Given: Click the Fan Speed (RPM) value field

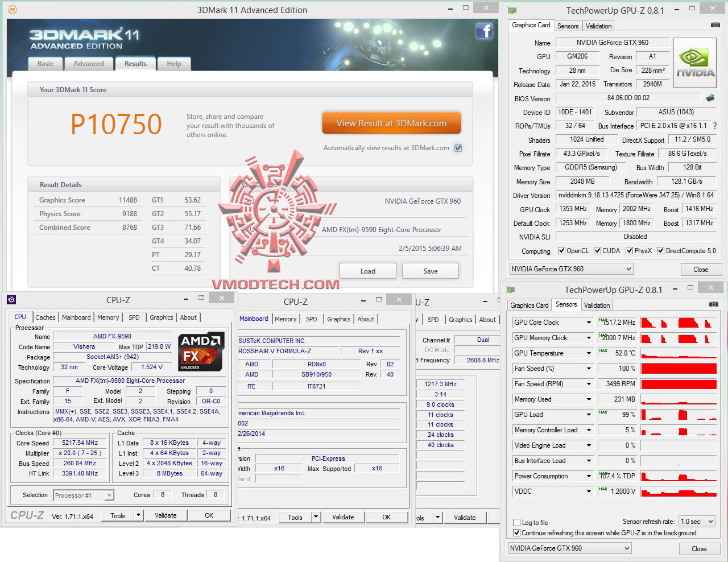Looking at the screenshot, I should coord(617,384).
